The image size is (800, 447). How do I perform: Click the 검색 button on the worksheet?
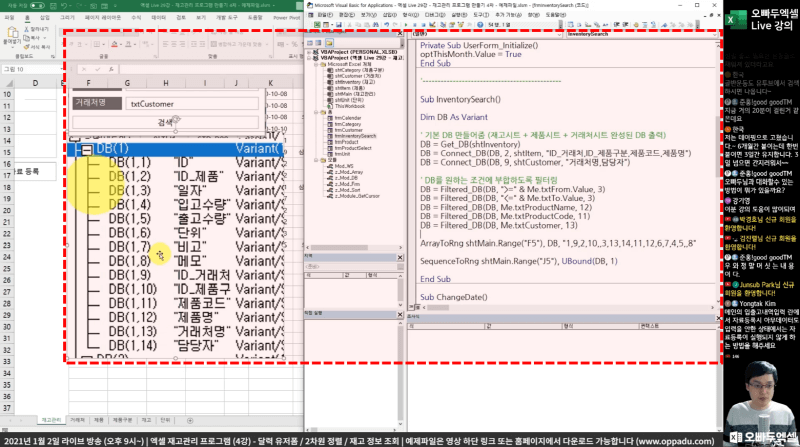165,122
